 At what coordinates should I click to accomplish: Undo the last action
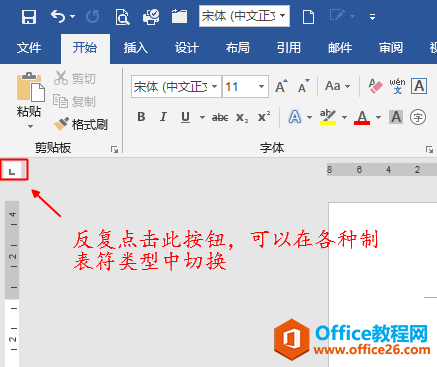[x=58, y=16]
